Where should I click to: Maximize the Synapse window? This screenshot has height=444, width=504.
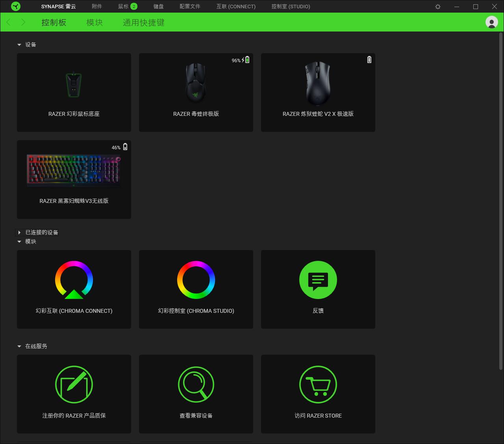(476, 7)
